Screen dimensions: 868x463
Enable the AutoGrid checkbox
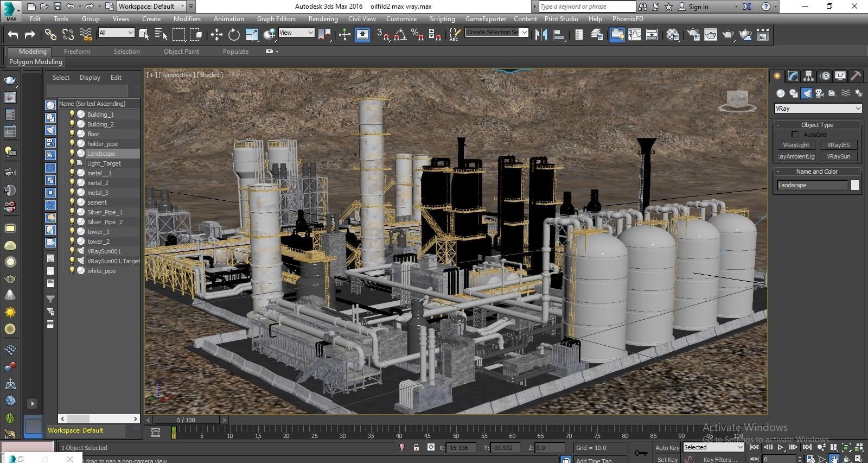(x=795, y=134)
